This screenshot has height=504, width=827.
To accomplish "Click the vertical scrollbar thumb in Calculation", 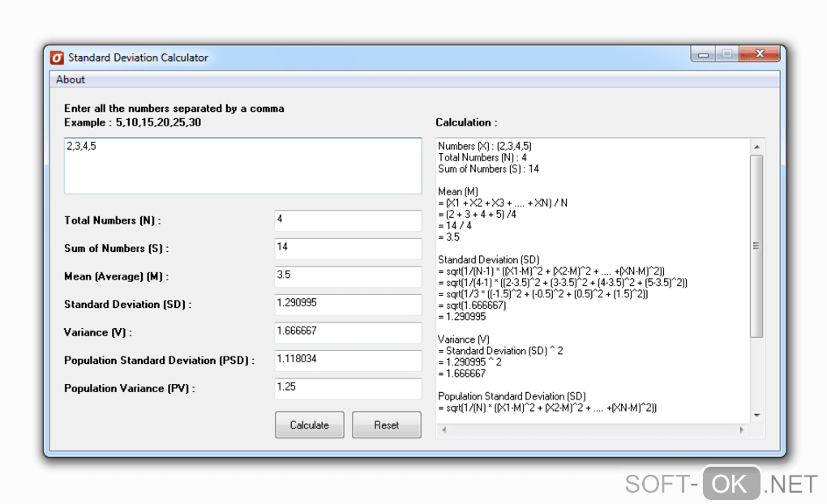I will 756,246.
